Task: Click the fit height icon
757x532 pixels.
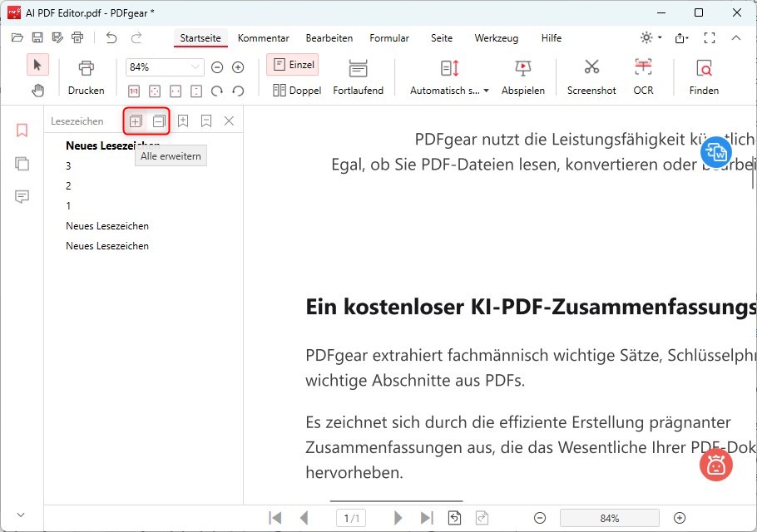Action: pyautogui.click(x=196, y=91)
